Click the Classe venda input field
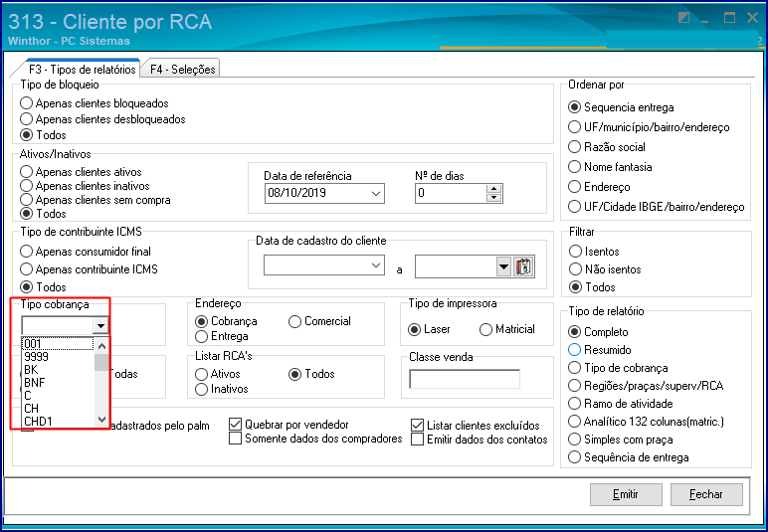 tap(465, 379)
